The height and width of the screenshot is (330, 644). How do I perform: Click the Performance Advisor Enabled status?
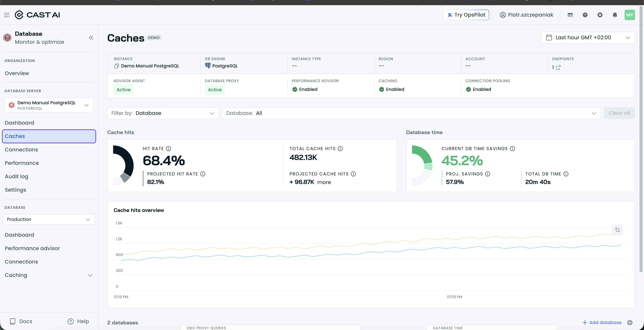tap(305, 89)
